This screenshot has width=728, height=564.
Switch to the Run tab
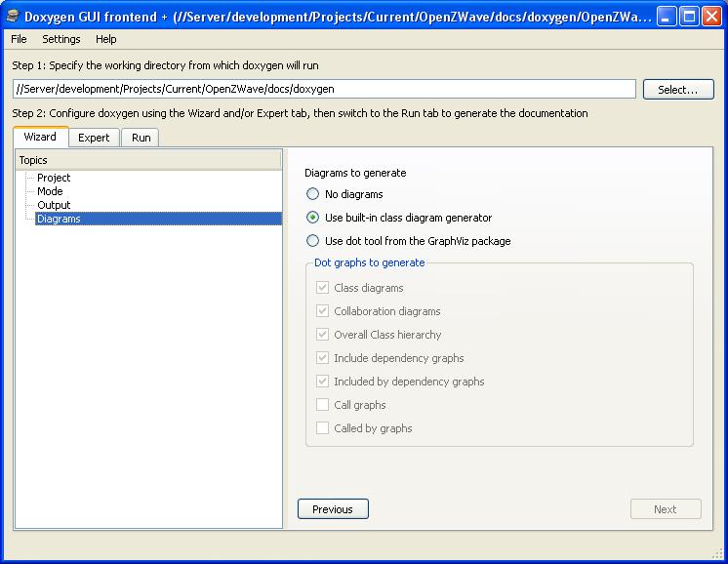142,138
